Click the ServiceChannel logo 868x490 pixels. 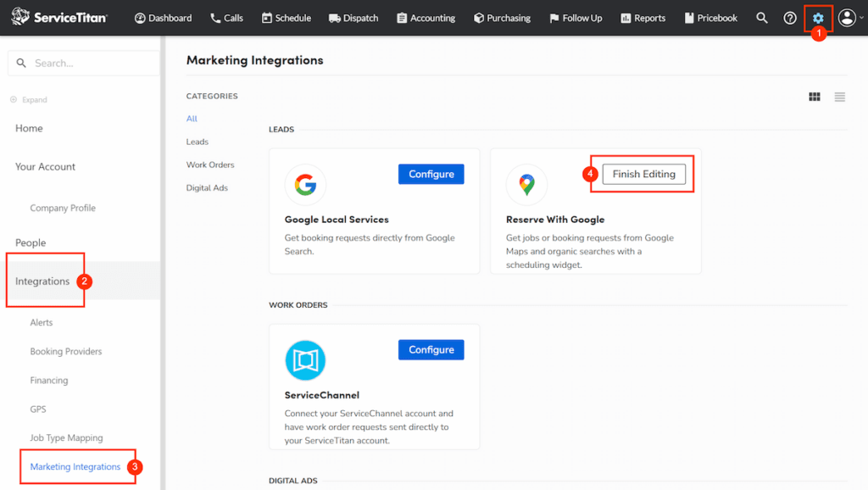click(x=305, y=359)
